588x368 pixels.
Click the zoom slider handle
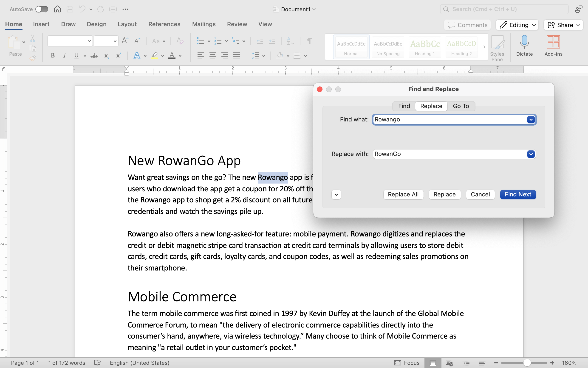[526, 363]
